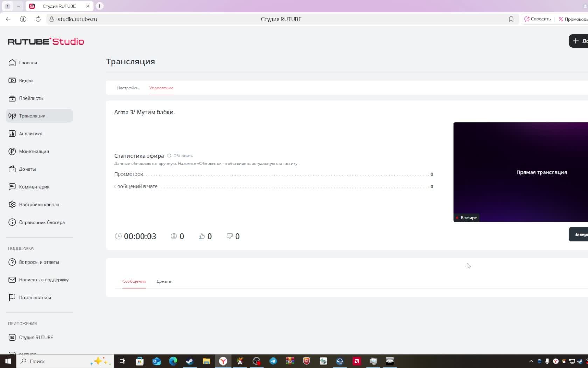Open Главная in the sidebar
This screenshot has width=588, height=368.
[x=28, y=63]
